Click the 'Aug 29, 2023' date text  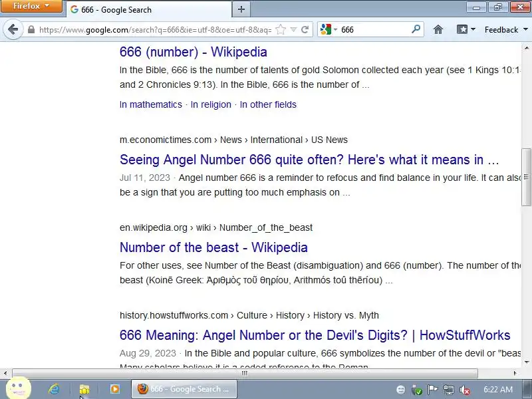pos(148,353)
